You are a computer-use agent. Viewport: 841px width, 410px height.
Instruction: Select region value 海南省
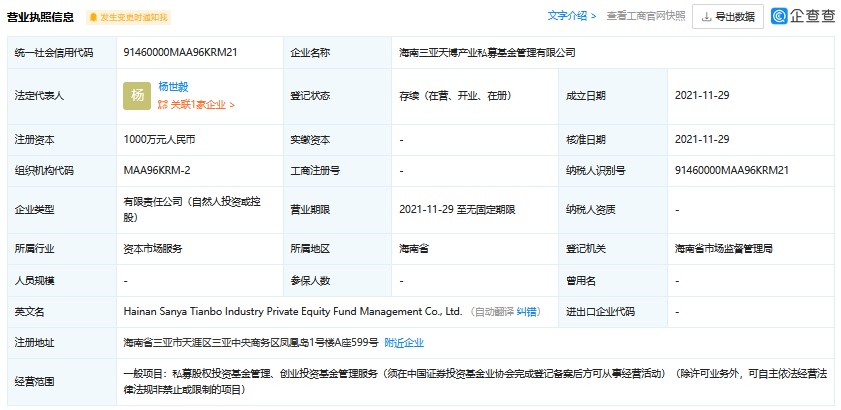click(x=414, y=249)
